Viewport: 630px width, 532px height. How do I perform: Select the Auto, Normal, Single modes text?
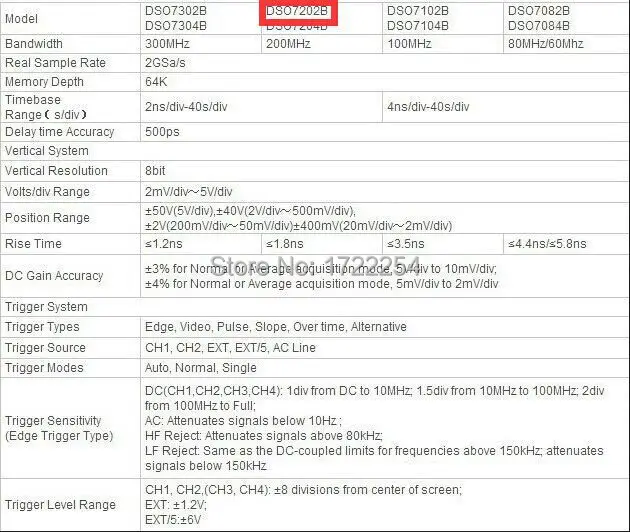coord(200,368)
